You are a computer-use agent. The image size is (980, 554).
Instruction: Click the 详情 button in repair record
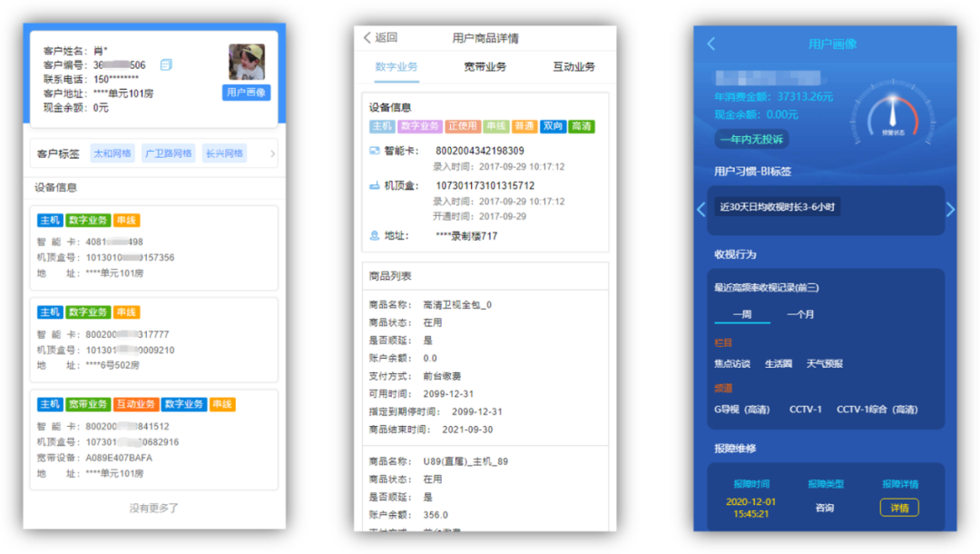[x=899, y=508]
